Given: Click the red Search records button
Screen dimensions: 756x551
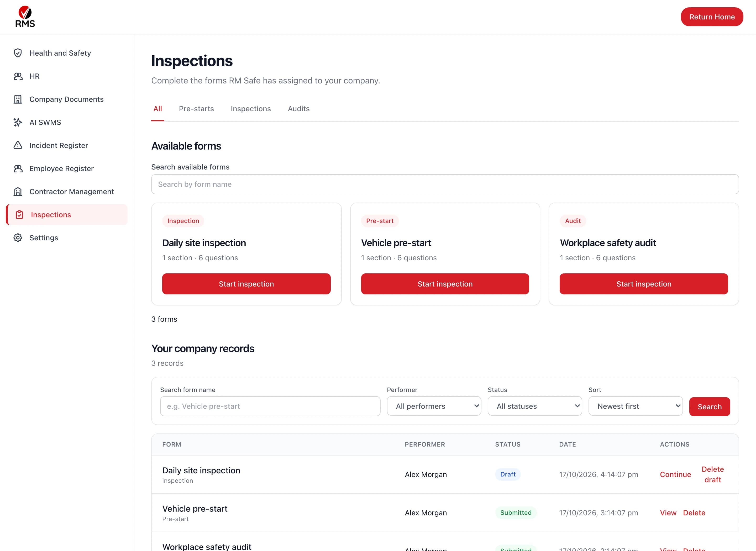Looking at the screenshot, I should (x=709, y=407).
